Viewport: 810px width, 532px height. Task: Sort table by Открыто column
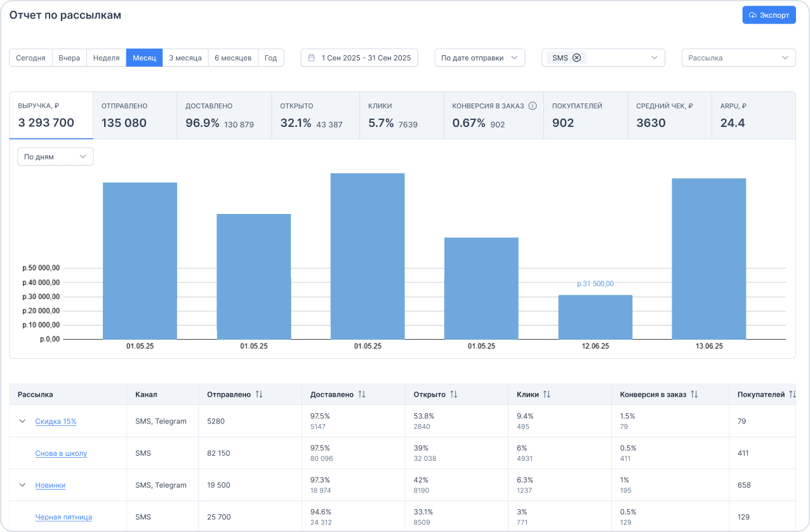click(453, 394)
